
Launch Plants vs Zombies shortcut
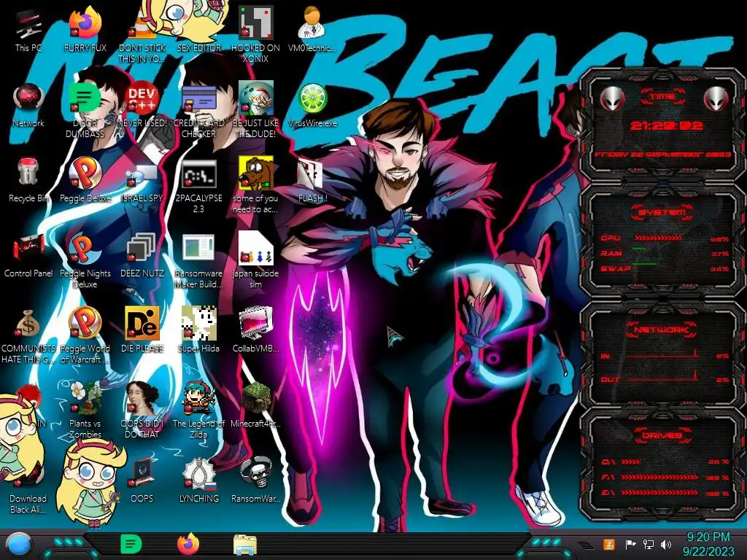85,411
